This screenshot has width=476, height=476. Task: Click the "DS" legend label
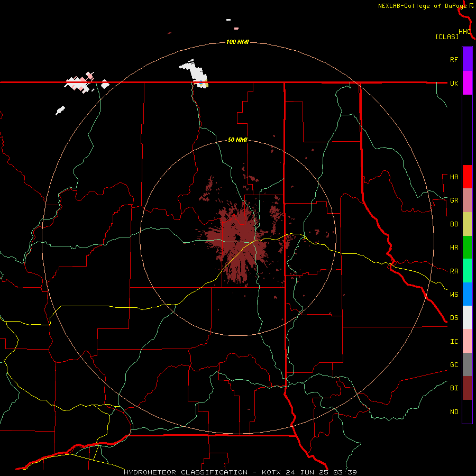click(x=454, y=318)
